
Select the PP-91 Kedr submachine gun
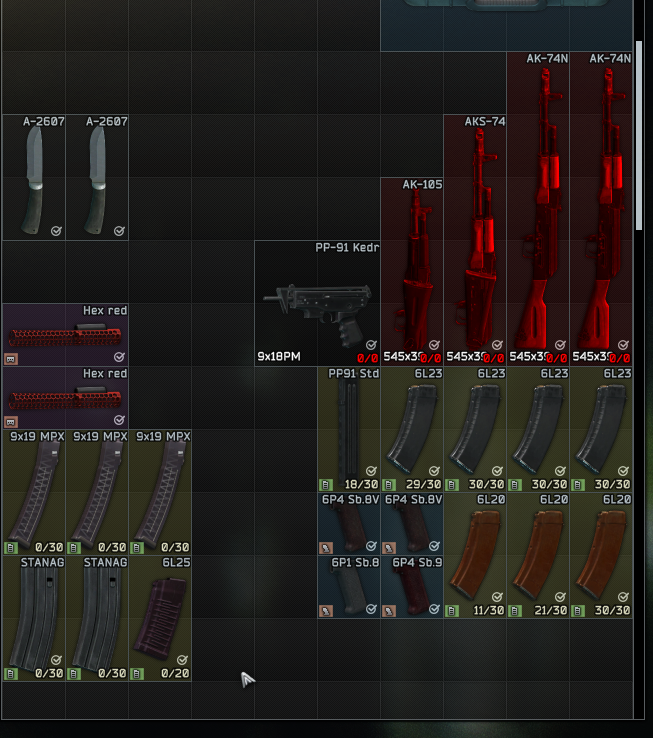point(317,304)
